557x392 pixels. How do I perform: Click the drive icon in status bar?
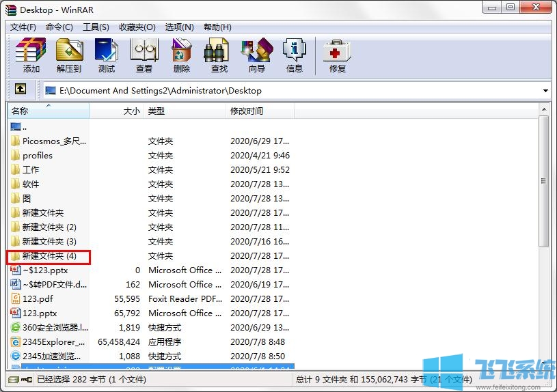14,379
